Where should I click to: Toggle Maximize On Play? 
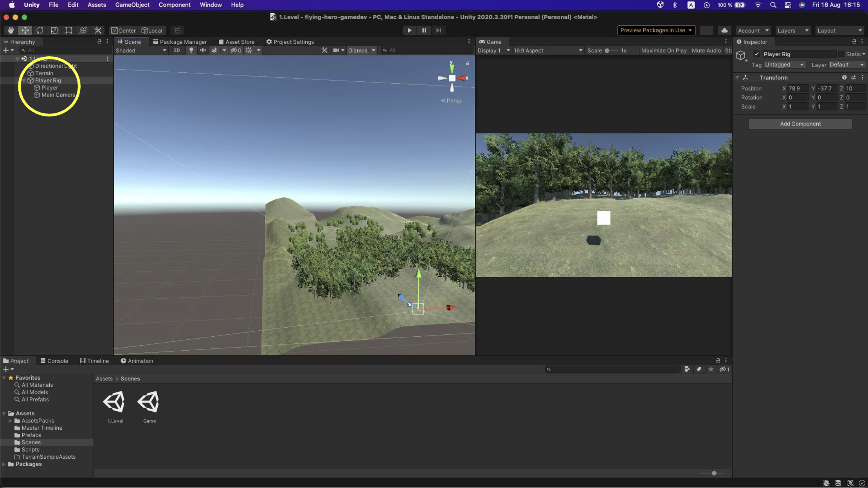pyautogui.click(x=664, y=50)
